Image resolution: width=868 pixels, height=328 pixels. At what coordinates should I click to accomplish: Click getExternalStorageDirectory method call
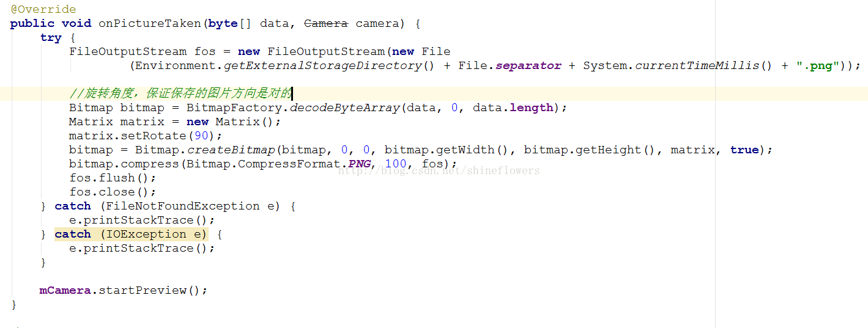323,66
